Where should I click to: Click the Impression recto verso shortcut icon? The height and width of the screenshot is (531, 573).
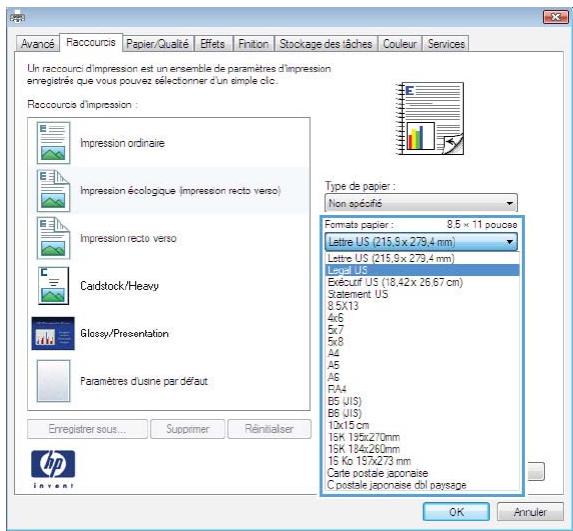coord(53,238)
